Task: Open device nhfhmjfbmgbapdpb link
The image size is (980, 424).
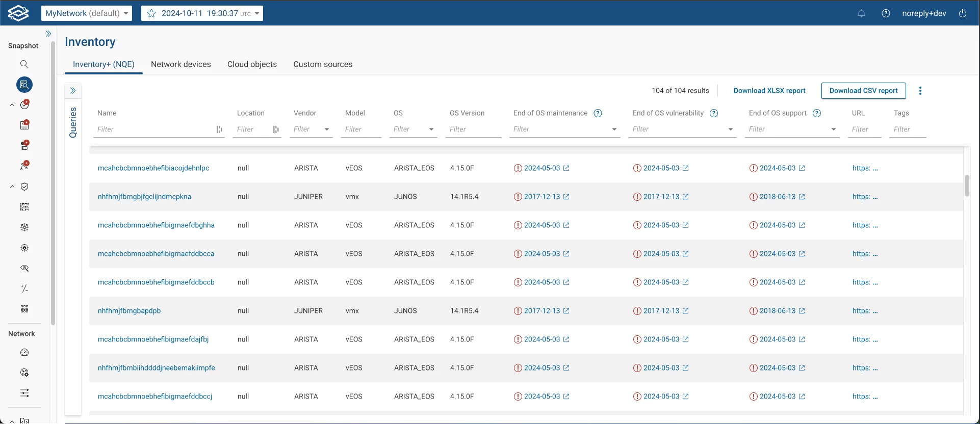Action: tap(129, 311)
